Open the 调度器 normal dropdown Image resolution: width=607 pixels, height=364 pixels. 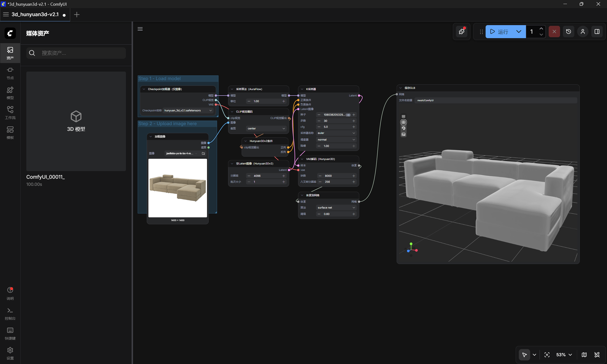coord(336,140)
